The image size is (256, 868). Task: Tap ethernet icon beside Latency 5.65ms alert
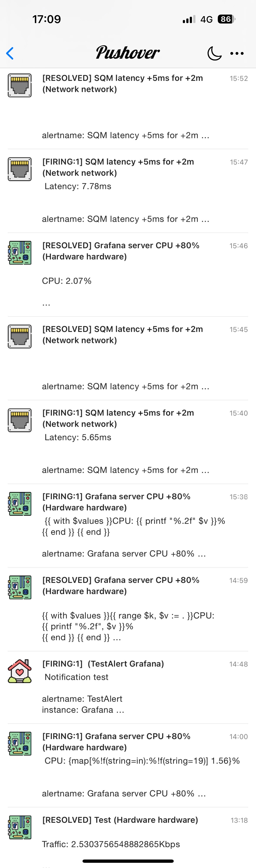(x=20, y=420)
